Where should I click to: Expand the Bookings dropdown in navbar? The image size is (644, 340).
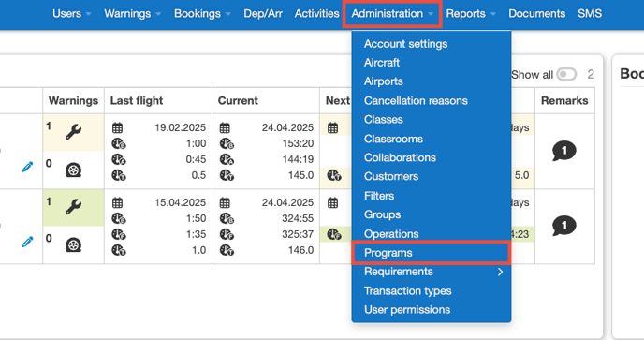coord(202,13)
